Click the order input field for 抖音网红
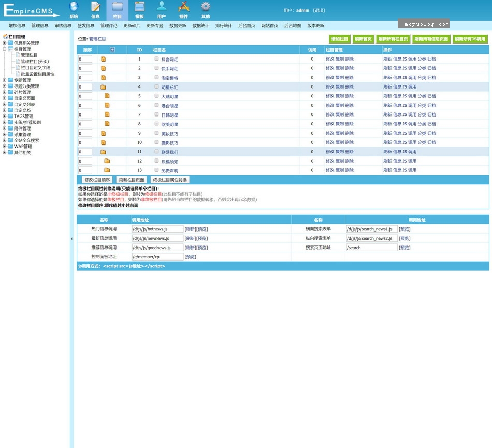This screenshot has width=492, height=448. click(85, 59)
